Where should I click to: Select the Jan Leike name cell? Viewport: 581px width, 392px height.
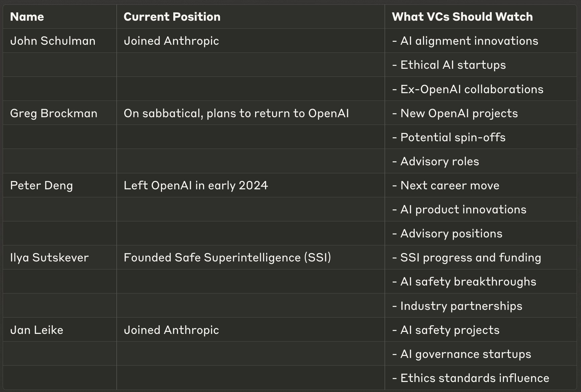[x=60, y=330]
